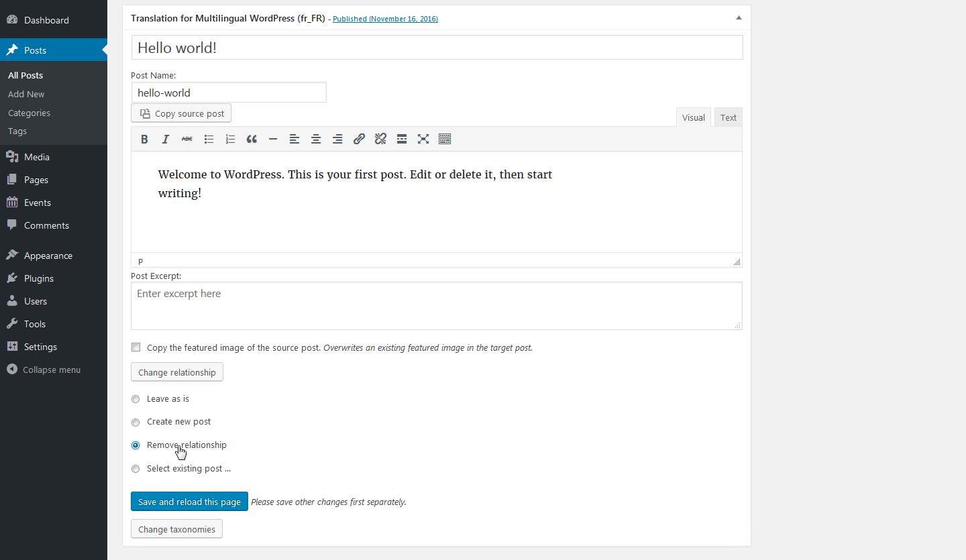Select the 'Leave as is' option

[136, 399]
